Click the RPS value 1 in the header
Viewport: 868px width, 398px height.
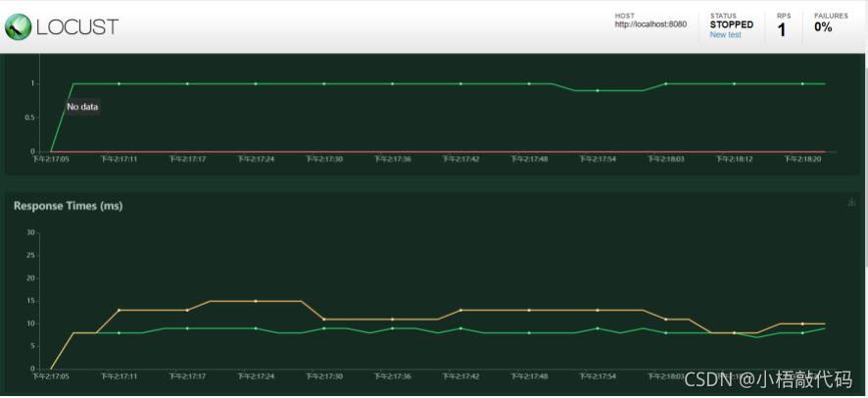[x=782, y=30]
